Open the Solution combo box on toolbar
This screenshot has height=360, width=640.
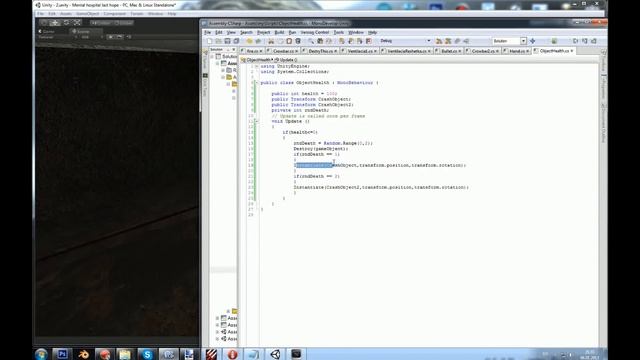click(x=509, y=41)
